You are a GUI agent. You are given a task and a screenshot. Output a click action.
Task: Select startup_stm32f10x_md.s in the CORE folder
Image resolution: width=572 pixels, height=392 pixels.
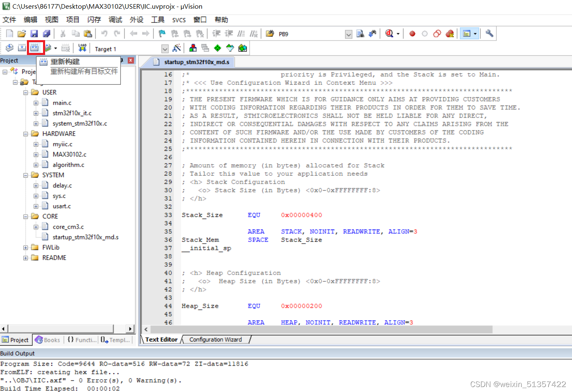point(85,237)
